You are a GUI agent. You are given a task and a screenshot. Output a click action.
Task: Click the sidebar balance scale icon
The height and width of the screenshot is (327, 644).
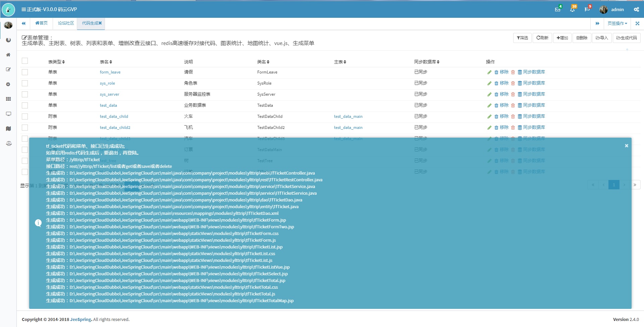pos(8,143)
